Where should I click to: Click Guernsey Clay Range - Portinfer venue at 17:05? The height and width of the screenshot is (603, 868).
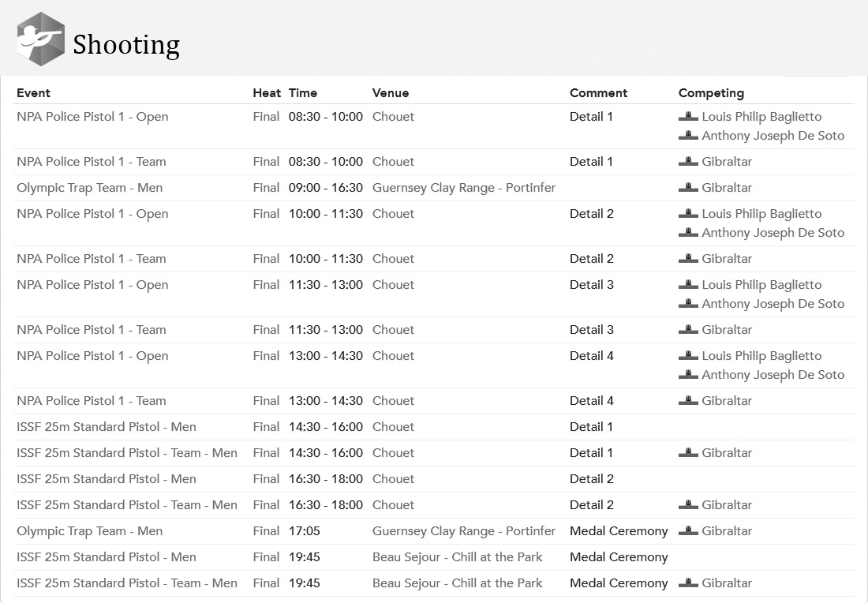click(x=464, y=531)
